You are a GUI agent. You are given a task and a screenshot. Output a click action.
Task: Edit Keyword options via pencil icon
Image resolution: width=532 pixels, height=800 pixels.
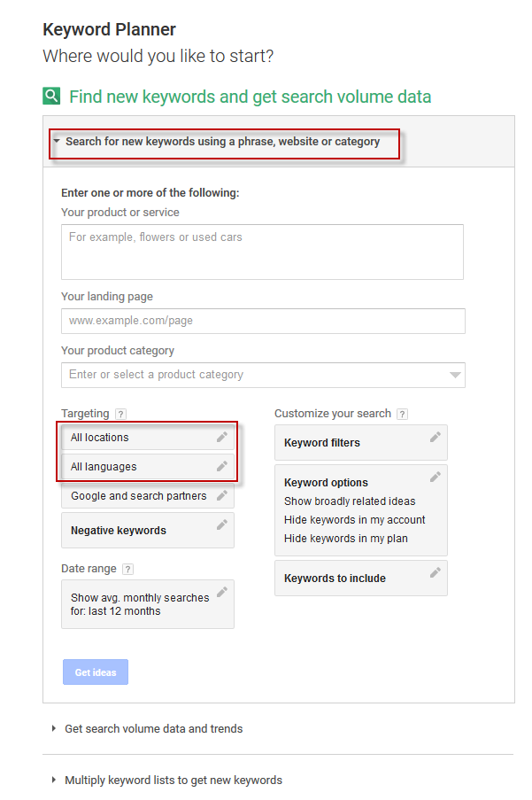point(435,477)
